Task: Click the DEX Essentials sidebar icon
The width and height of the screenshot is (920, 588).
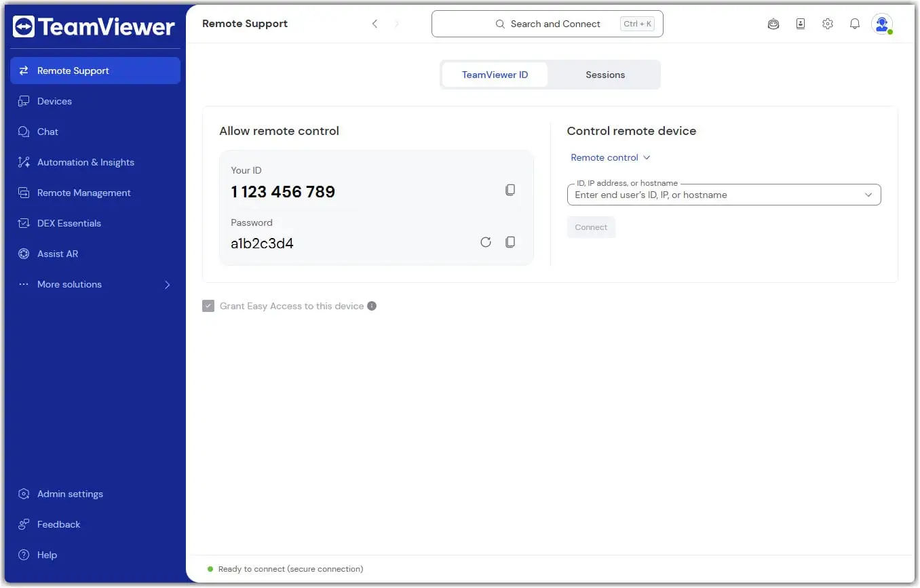Action: (x=24, y=223)
